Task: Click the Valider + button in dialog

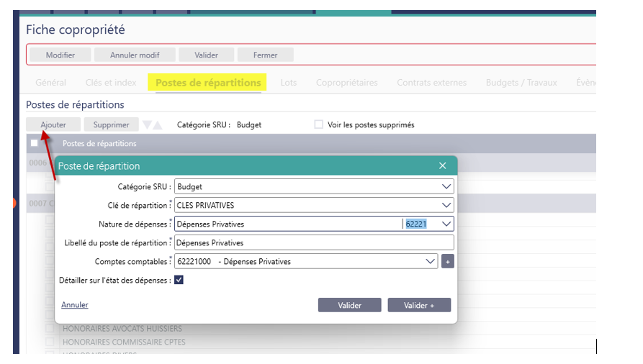Action: 419,305
